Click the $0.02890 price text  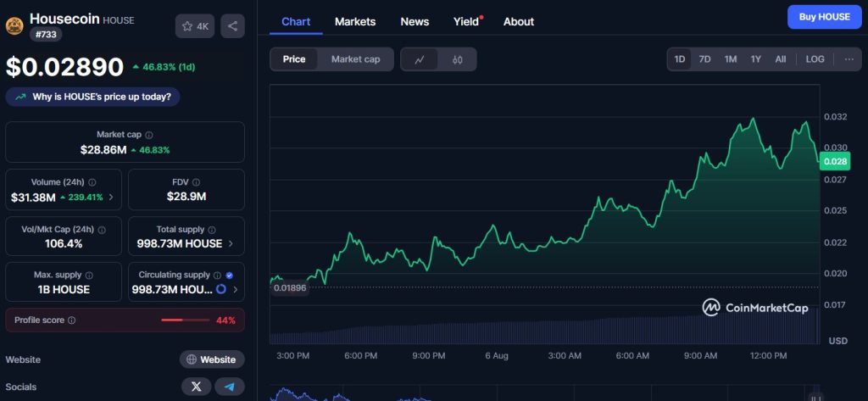tap(64, 67)
